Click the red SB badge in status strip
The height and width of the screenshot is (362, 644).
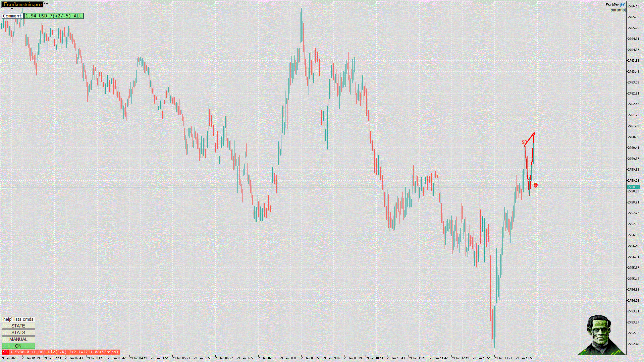click(x=5, y=352)
